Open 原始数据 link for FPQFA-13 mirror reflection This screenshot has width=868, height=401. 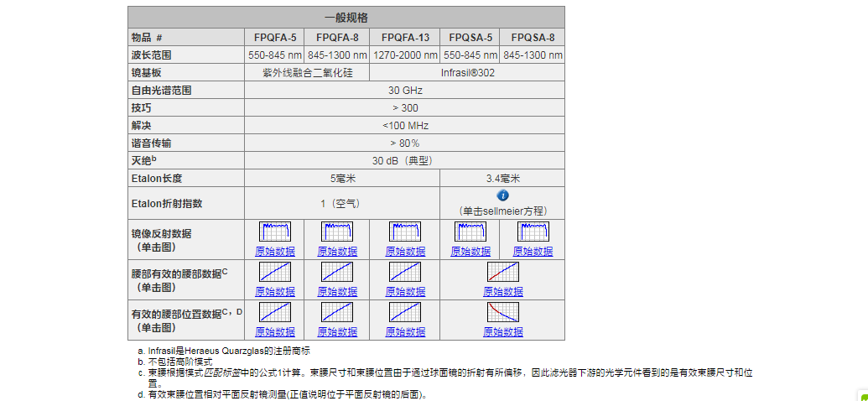tap(405, 251)
